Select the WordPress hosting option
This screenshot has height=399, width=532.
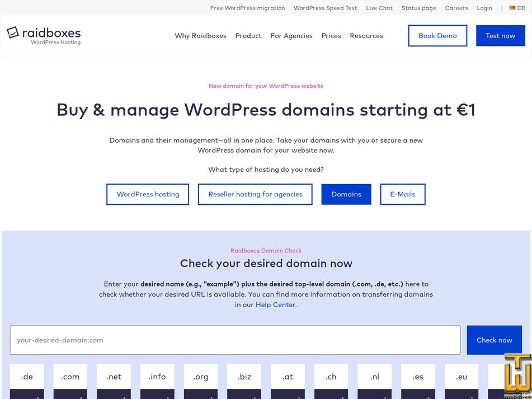tap(148, 194)
